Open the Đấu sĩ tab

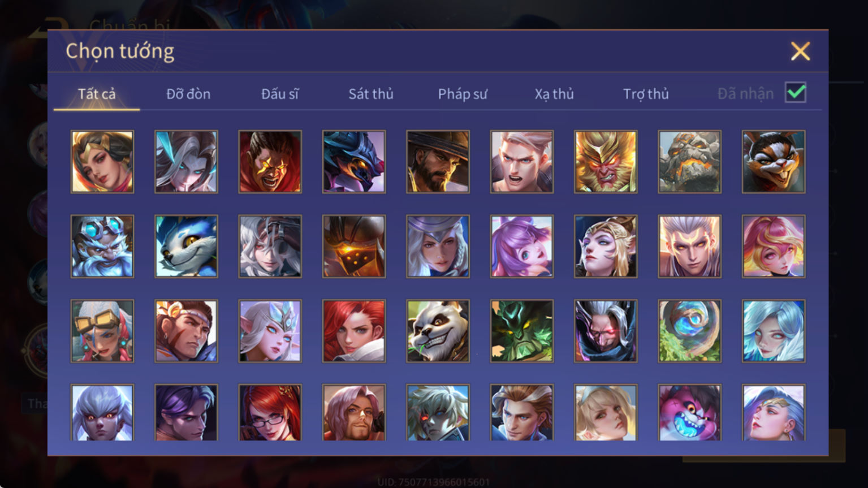280,94
